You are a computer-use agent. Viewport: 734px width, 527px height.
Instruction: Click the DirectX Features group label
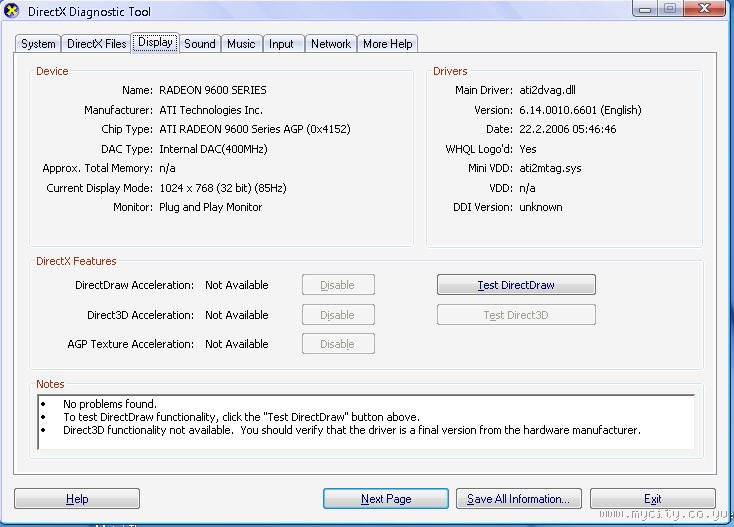[x=76, y=261]
